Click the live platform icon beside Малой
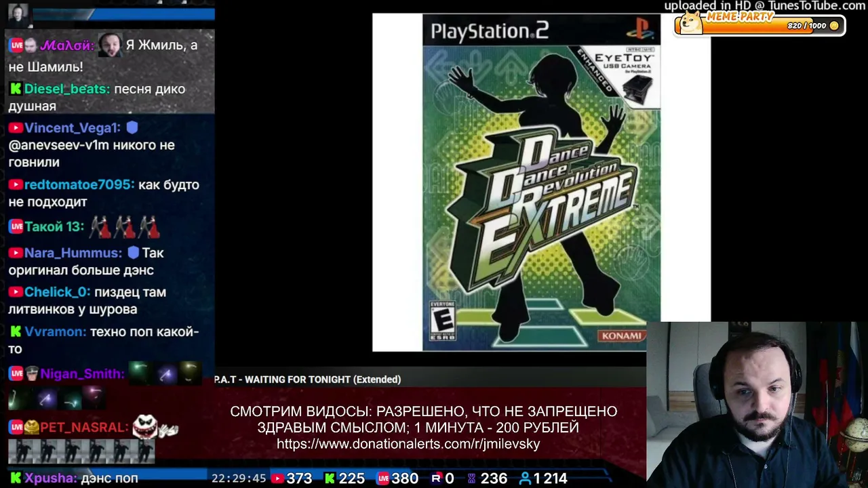This screenshot has width=868, height=488. coord(16,45)
